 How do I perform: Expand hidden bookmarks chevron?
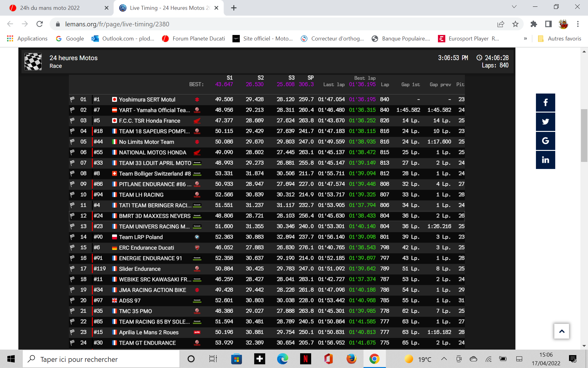526,39
